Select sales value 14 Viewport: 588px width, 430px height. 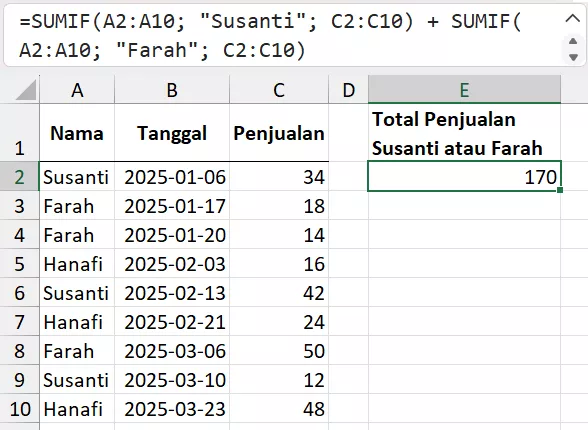tap(279, 234)
